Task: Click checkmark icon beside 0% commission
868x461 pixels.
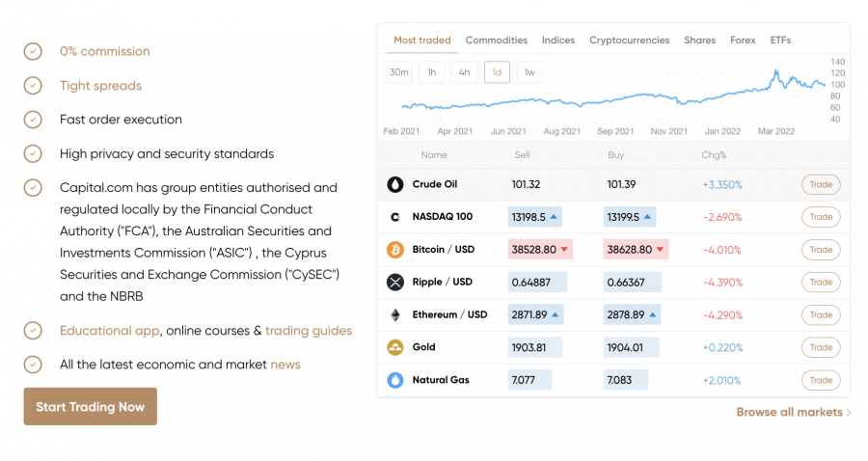Action: tap(33, 51)
